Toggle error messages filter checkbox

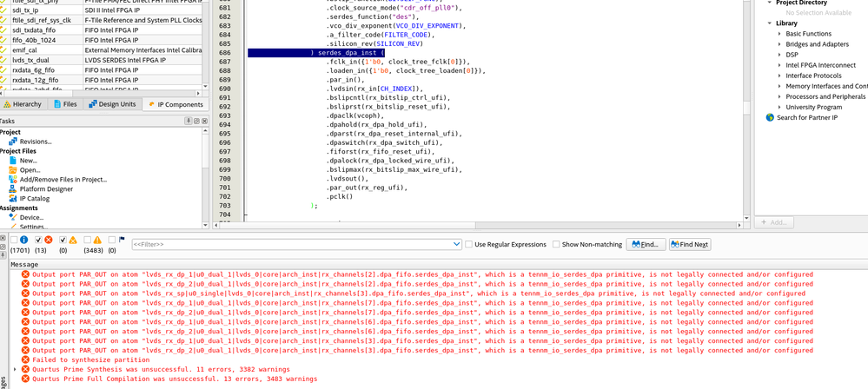tap(38, 241)
